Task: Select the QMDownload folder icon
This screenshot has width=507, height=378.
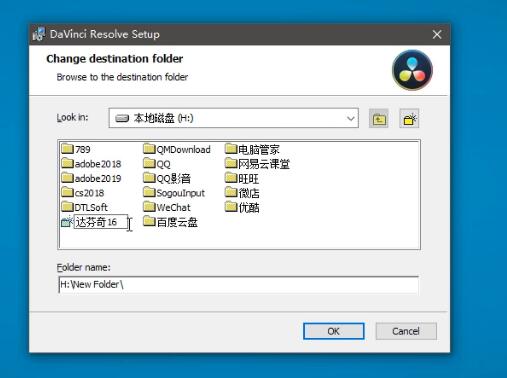Action: (149, 149)
